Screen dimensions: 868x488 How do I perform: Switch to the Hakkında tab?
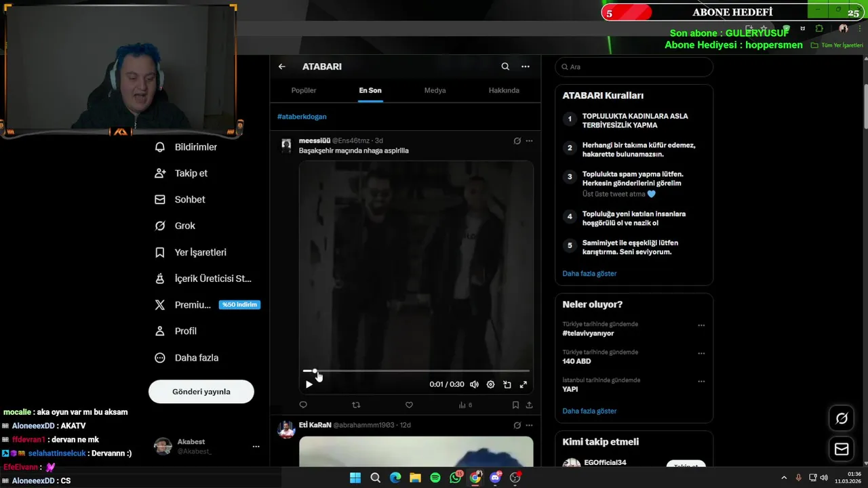[x=504, y=90]
